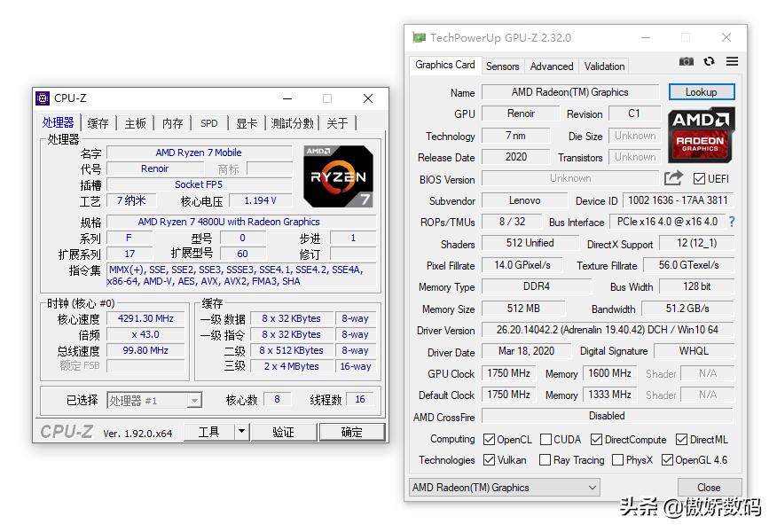
Task: Click the Lookup button
Action: pyautogui.click(x=702, y=91)
